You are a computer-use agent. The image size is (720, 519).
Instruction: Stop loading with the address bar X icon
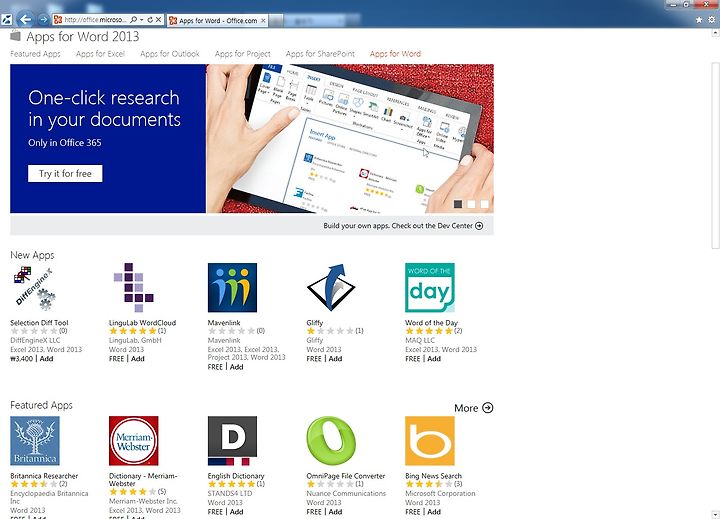(158, 20)
